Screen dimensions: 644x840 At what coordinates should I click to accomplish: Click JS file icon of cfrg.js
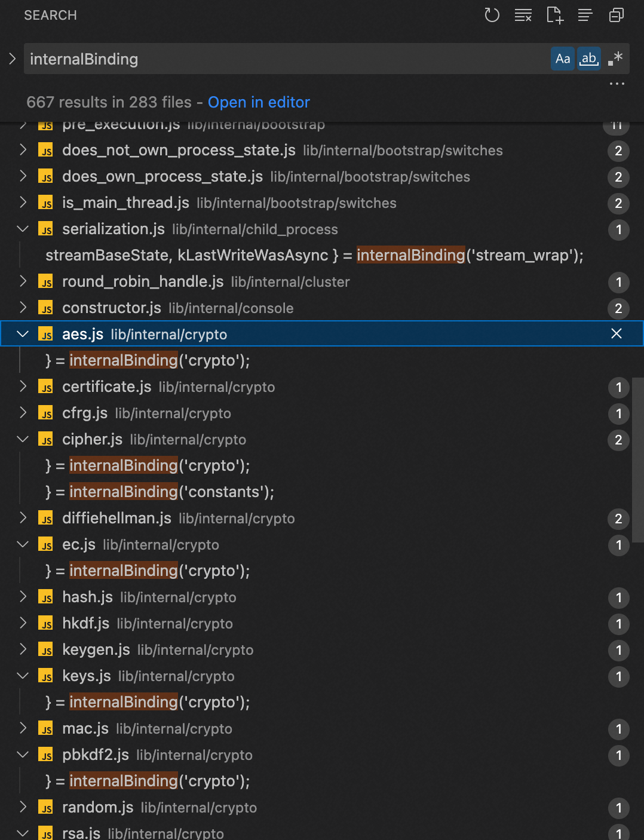pyautogui.click(x=45, y=413)
